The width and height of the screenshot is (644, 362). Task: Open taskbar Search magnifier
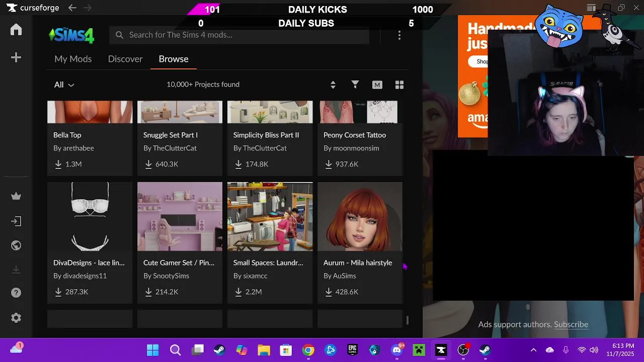pyautogui.click(x=175, y=350)
